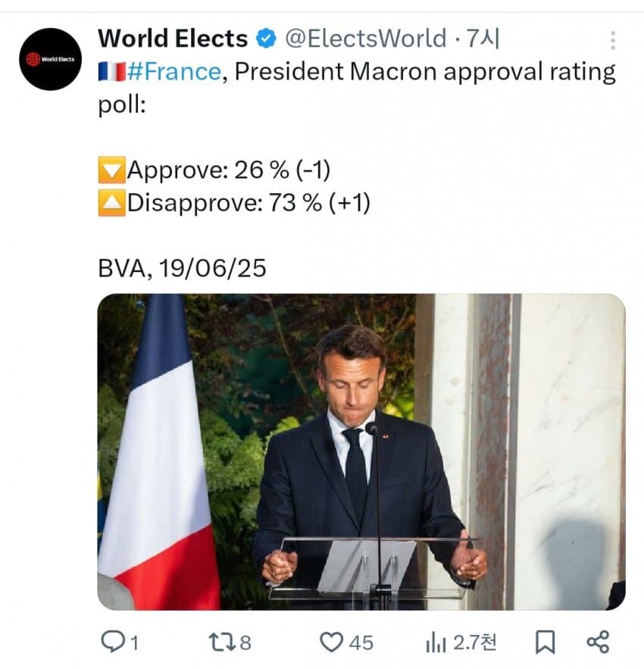This screenshot has width=644, height=669.
Task: Click the up-arrow emoji beside Disapprove
Action: click(112, 202)
